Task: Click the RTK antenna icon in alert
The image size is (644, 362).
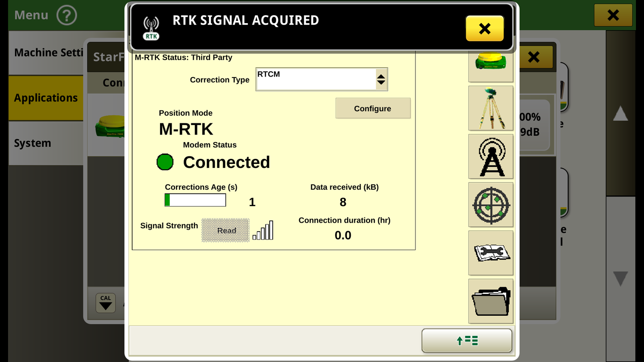Action: click(x=151, y=28)
